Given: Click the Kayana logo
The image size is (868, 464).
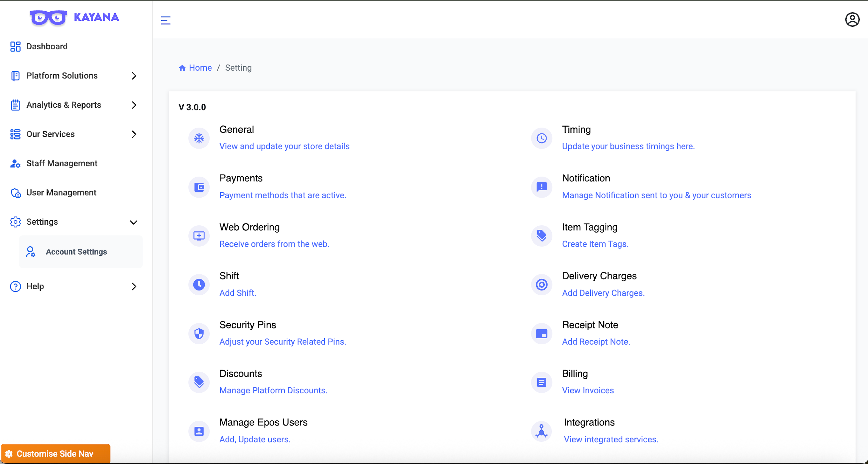Looking at the screenshot, I should coord(74,17).
